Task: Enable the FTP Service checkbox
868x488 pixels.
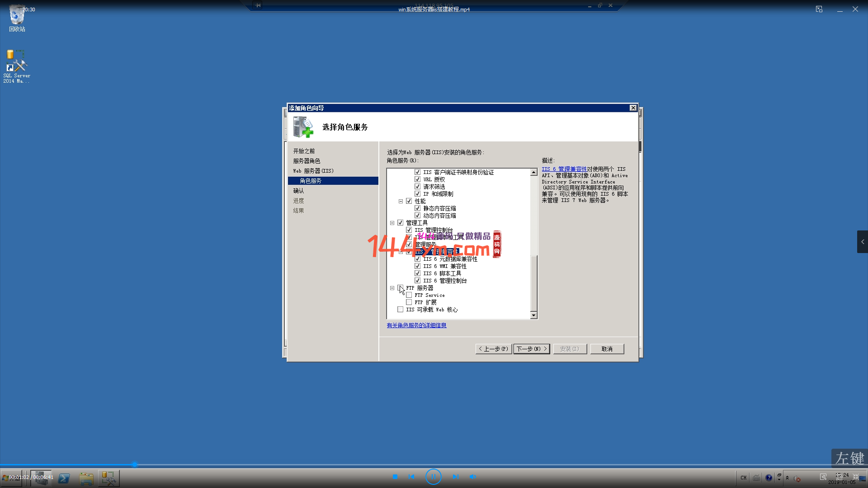Action: point(409,295)
